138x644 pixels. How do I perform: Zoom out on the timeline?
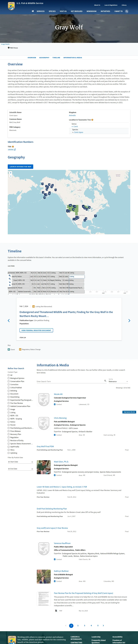pyautogui.click(x=10, y=279)
